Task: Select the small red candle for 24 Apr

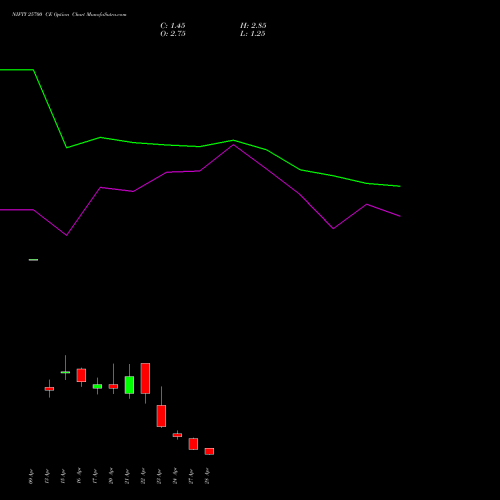Action: click(177, 435)
